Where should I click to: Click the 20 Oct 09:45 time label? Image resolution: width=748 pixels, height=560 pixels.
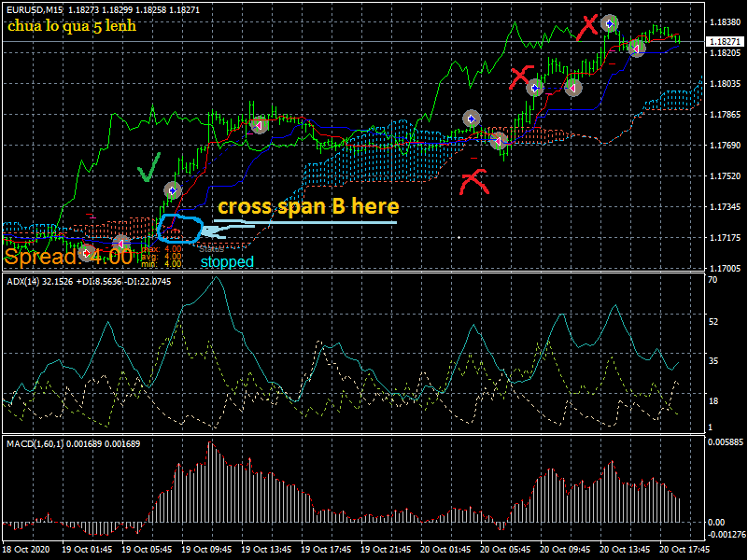pos(565,550)
